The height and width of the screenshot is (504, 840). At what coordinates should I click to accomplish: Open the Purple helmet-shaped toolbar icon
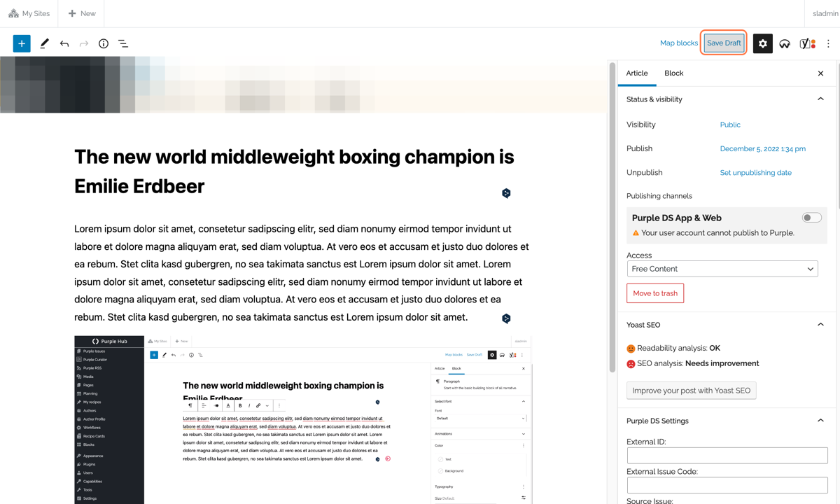click(785, 43)
